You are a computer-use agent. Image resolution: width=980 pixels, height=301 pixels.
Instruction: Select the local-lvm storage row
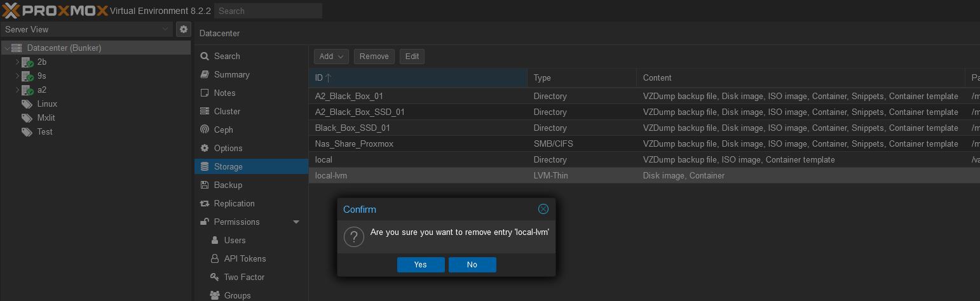(644, 175)
